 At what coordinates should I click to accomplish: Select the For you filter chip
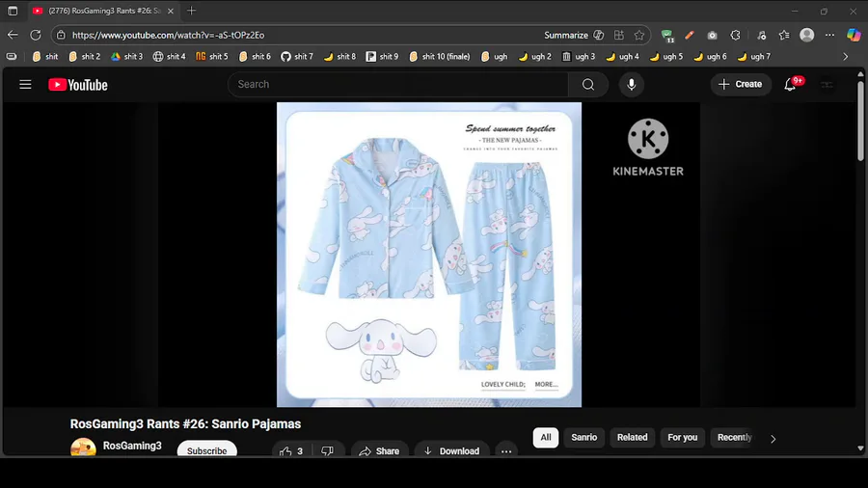point(683,437)
